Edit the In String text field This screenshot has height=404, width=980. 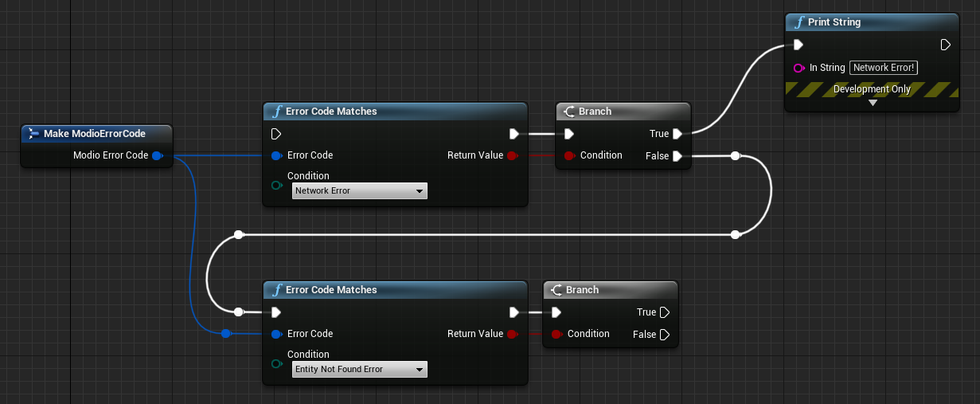pos(884,68)
